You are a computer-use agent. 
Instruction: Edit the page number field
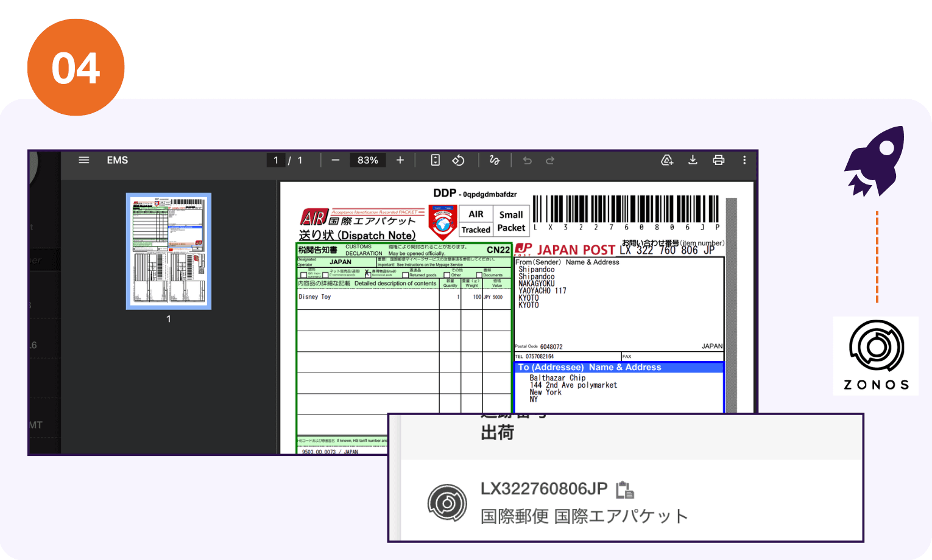click(x=276, y=160)
